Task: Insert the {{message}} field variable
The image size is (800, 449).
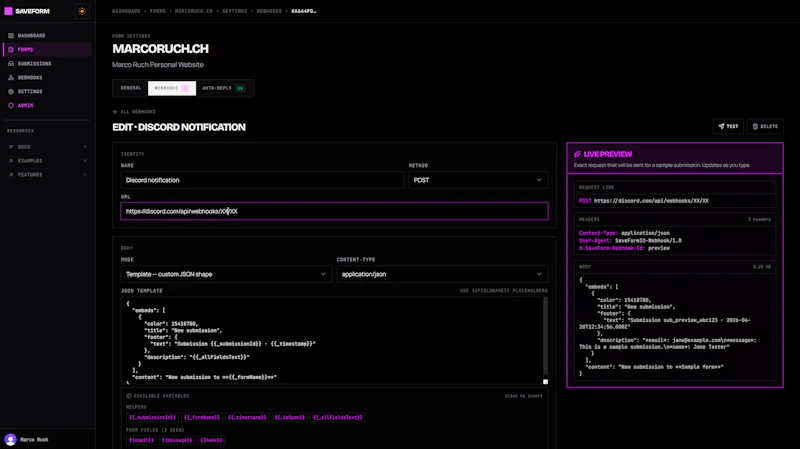Action: click(x=177, y=440)
